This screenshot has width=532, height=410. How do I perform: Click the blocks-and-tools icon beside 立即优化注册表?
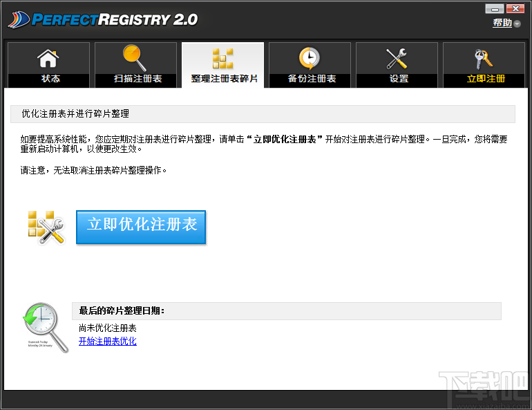click(46, 227)
